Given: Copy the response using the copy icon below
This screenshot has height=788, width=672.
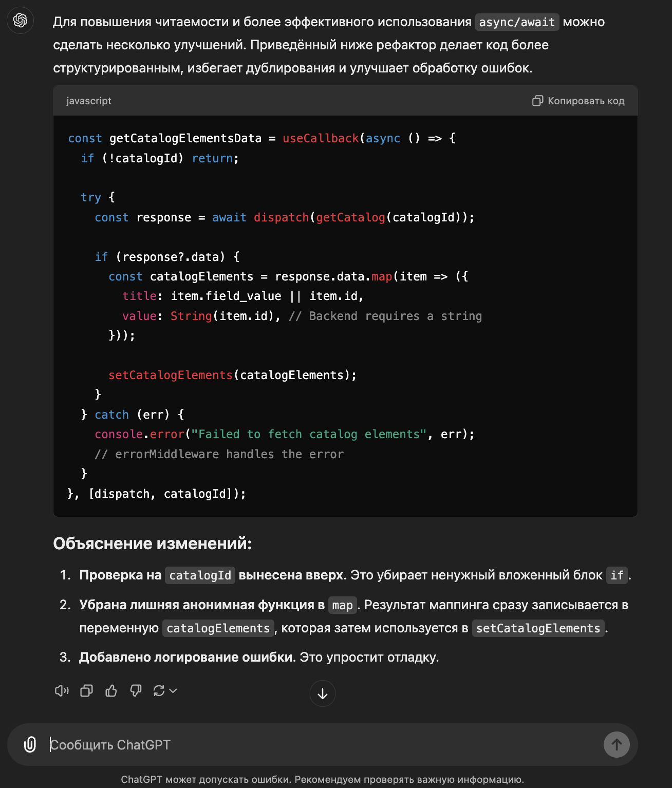Looking at the screenshot, I should (86, 691).
